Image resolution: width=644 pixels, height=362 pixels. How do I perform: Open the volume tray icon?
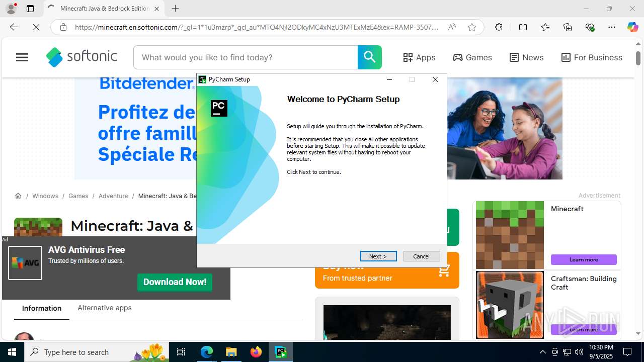579,352
